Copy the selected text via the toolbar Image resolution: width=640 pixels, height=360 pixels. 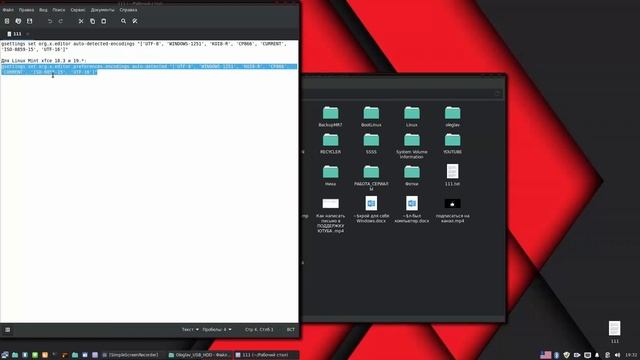92,21
